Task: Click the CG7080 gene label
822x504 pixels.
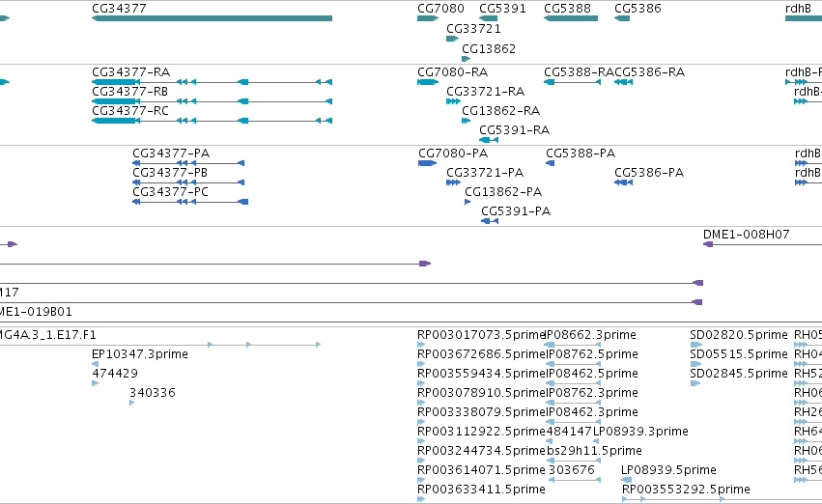Action: point(440,9)
